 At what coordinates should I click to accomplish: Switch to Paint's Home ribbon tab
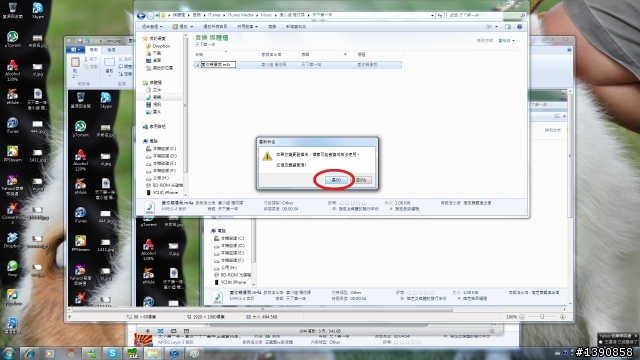pos(94,50)
